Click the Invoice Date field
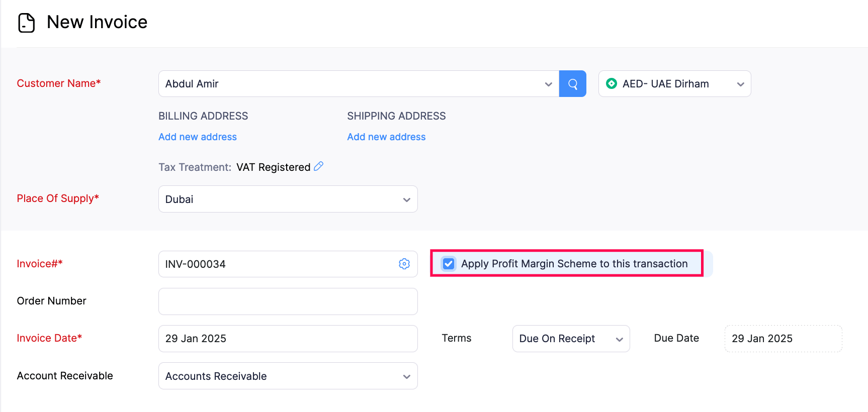This screenshot has width=868, height=412. point(288,339)
